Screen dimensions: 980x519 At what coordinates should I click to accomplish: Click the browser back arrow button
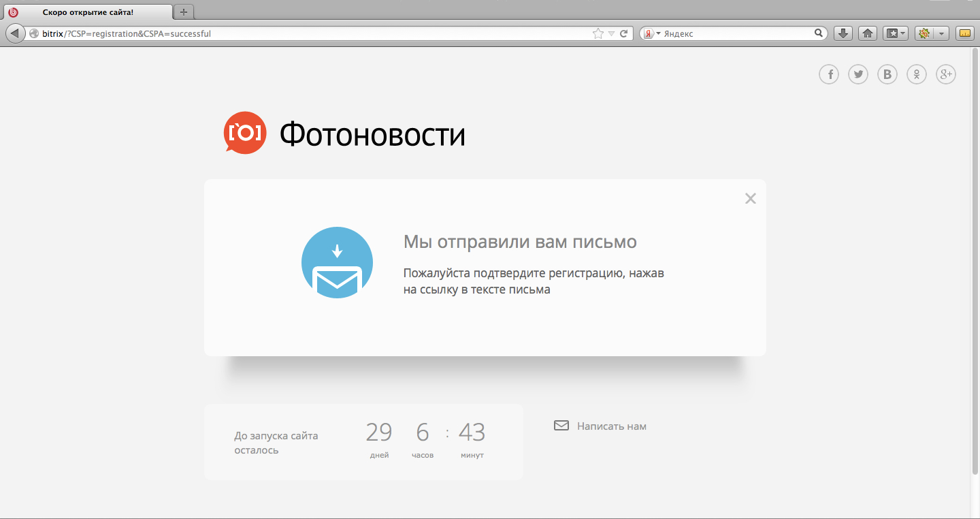coord(15,33)
